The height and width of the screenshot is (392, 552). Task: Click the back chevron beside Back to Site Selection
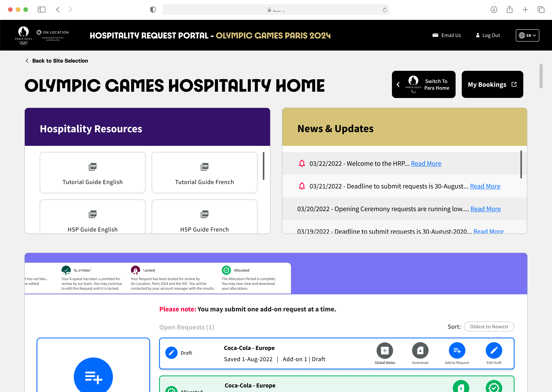coord(27,61)
